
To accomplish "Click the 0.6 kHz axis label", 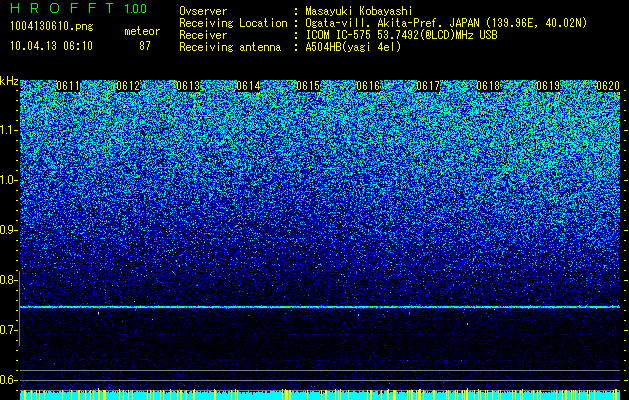I will pos(9,380).
